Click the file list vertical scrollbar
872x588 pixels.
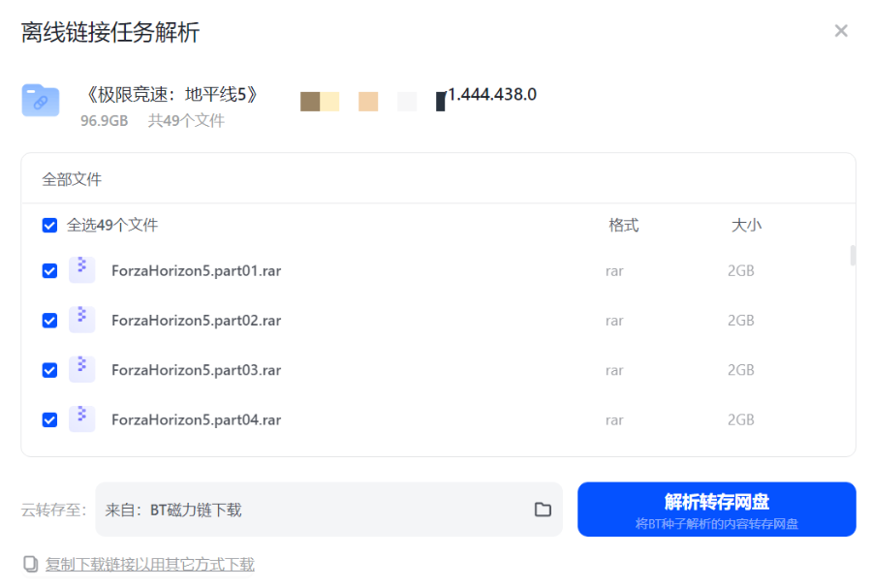coord(853,255)
